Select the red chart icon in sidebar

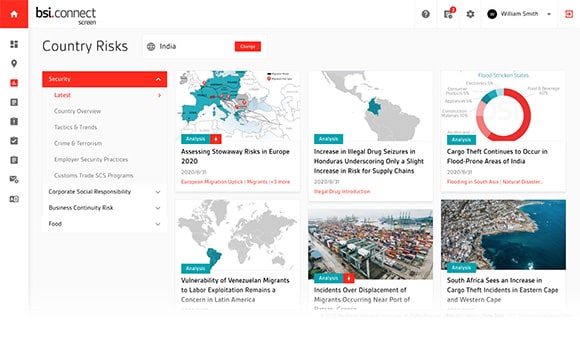(x=14, y=83)
